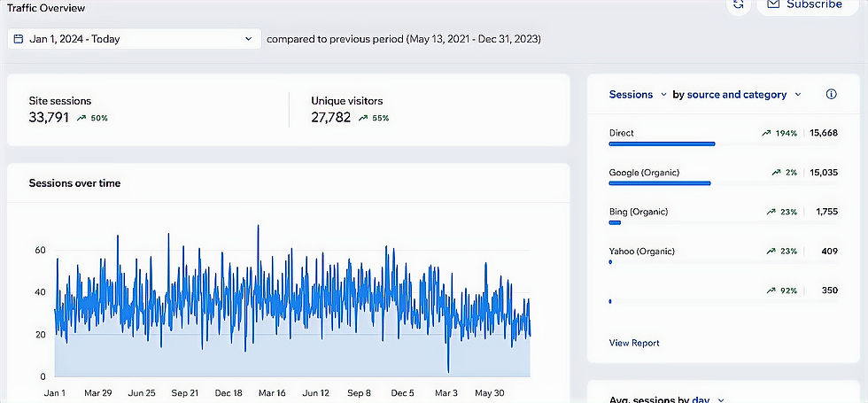Click the Mar 3 dip on sessions chart
The width and height of the screenshot is (868, 403).
pyautogui.click(x=448, y=370)
